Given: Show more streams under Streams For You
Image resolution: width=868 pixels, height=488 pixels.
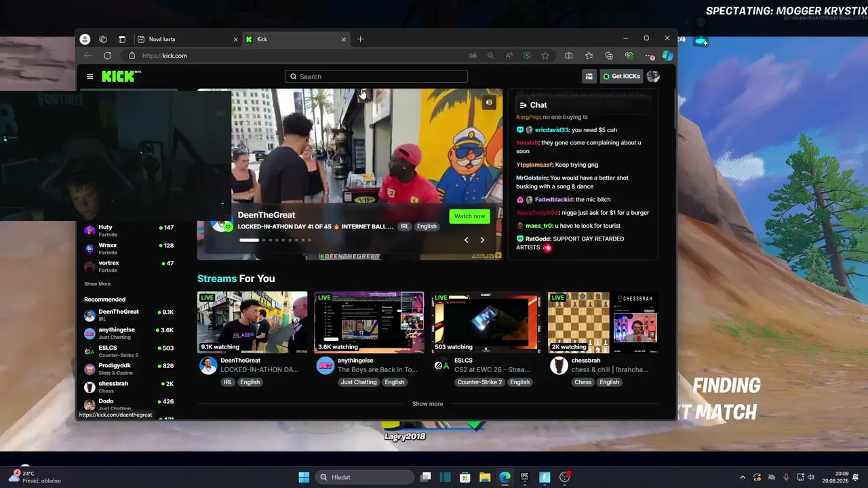Looking at the screenshot, I should [x=428, y=404].
